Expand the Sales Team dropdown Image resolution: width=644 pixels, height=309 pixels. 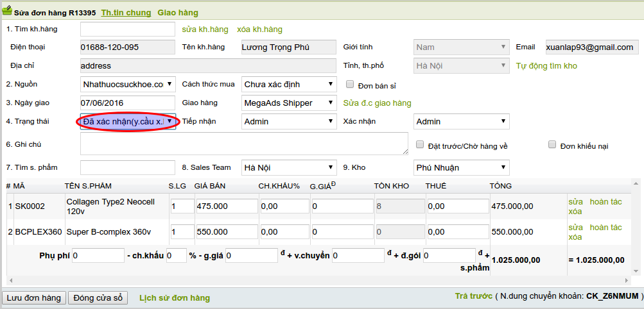[x=289, y=168]
